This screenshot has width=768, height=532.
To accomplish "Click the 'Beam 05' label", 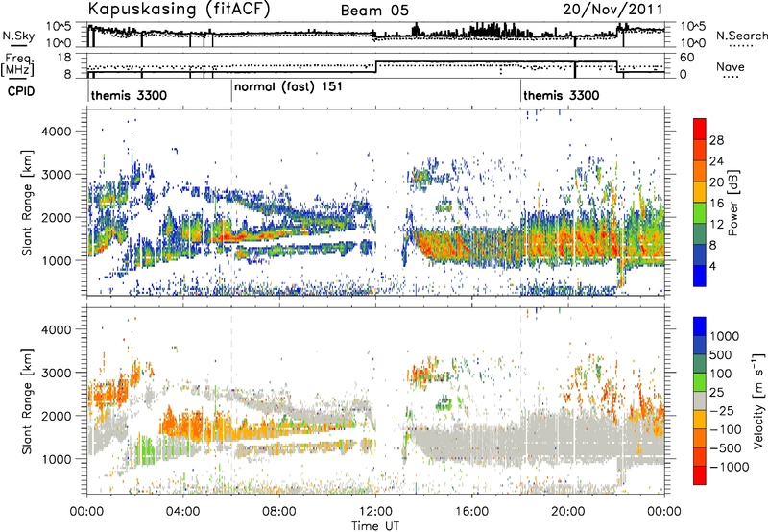I will (374, 11).
